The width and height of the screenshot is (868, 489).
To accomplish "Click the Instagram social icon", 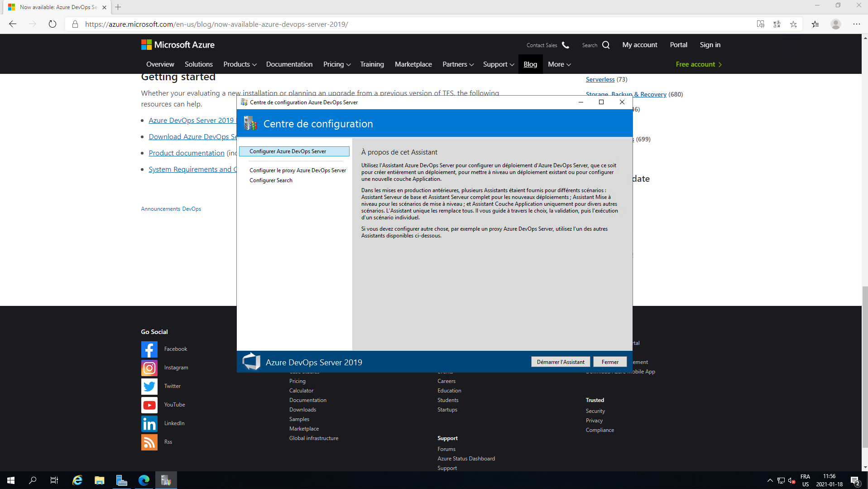I will [149, 368].
